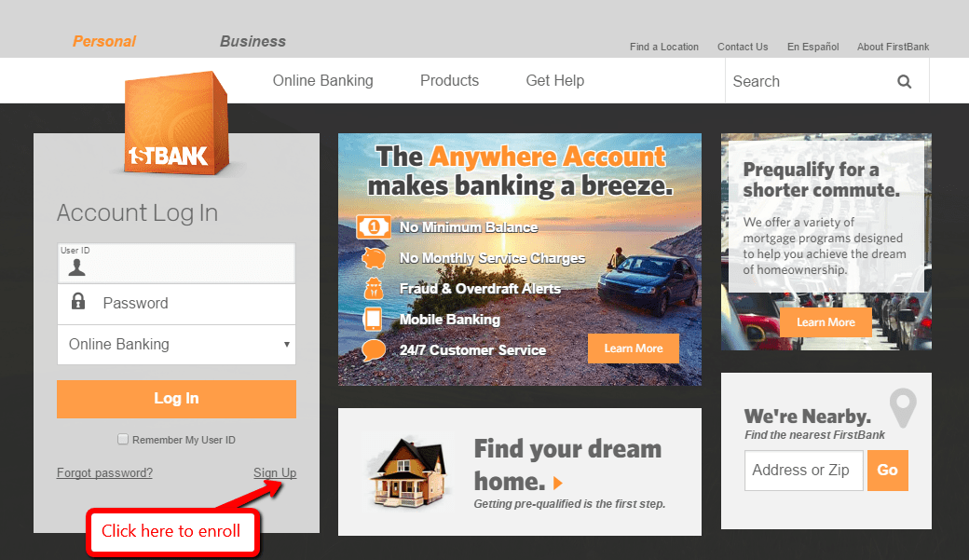
Task: Click the orange arrow after dream home
Action: [557, 483]
